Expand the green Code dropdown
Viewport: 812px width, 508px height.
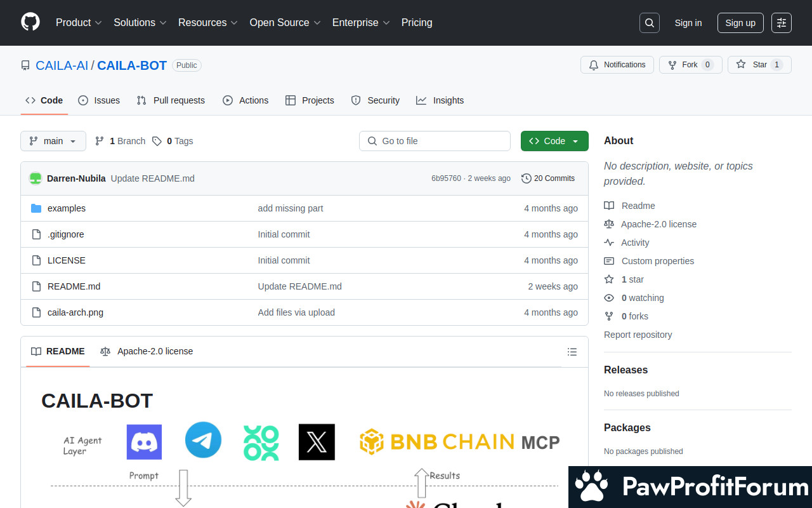[554, 141]
